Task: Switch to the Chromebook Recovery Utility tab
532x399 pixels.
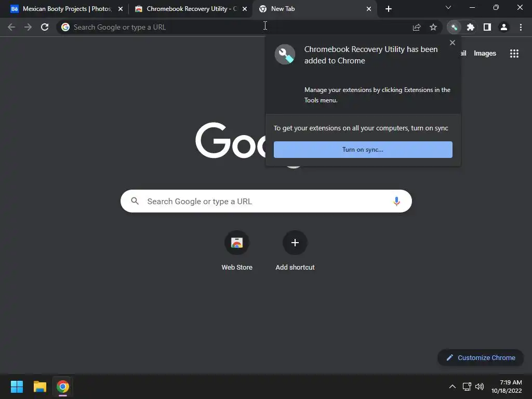Action: 191,9
